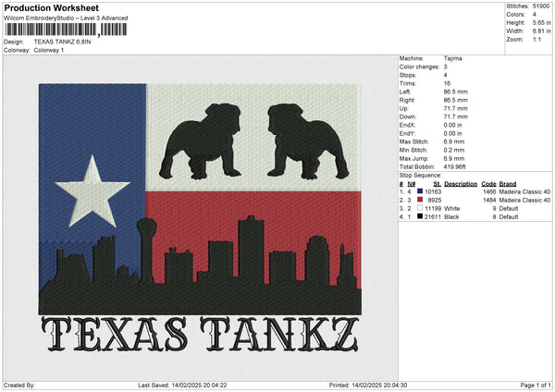
Task: Click 'Default' brand in the Black row
Action: [509, 217]
